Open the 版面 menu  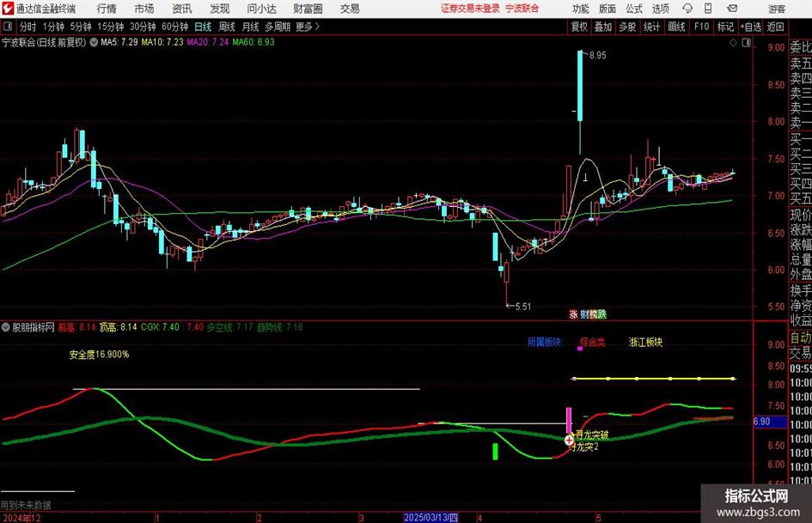click(607, 9)
